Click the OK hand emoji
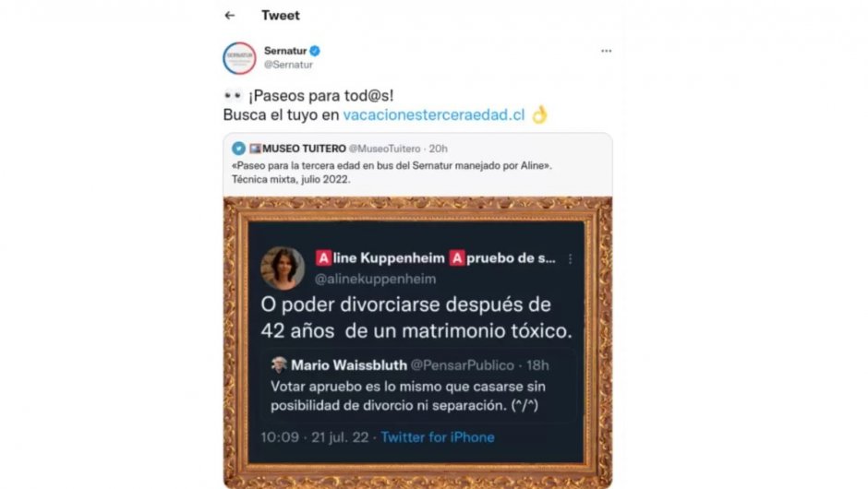This screenshot has width=868, height=489. 539,114
